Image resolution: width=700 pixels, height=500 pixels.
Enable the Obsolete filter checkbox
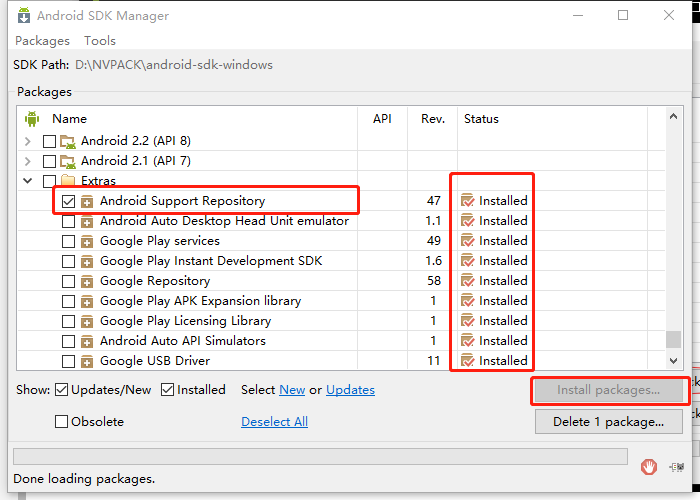pos(61,421)
